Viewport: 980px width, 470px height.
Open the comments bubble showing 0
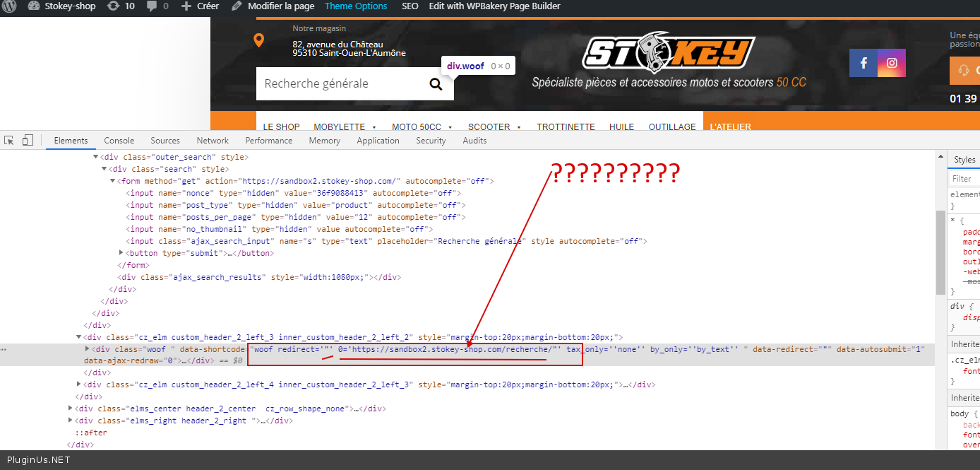[x=157, y=6]
